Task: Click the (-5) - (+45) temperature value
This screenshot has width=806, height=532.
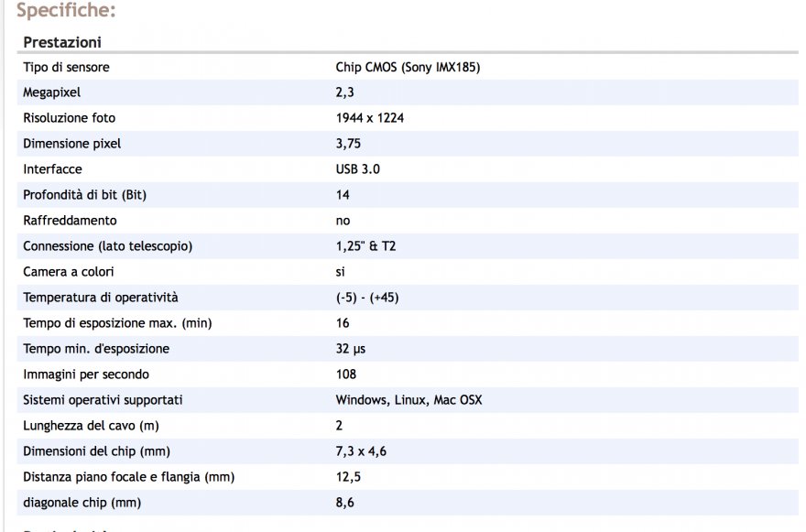Action: [x=367, y=298]
